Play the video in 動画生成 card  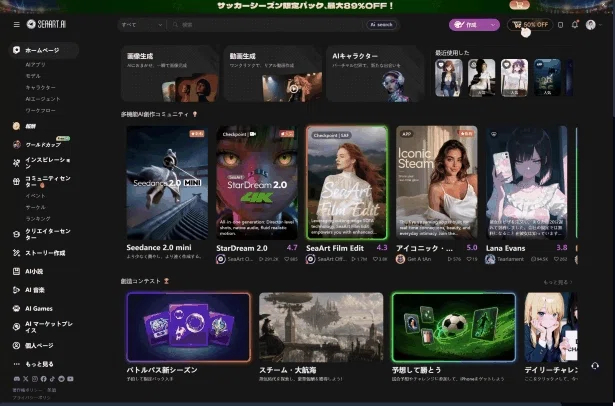(294, 88)
